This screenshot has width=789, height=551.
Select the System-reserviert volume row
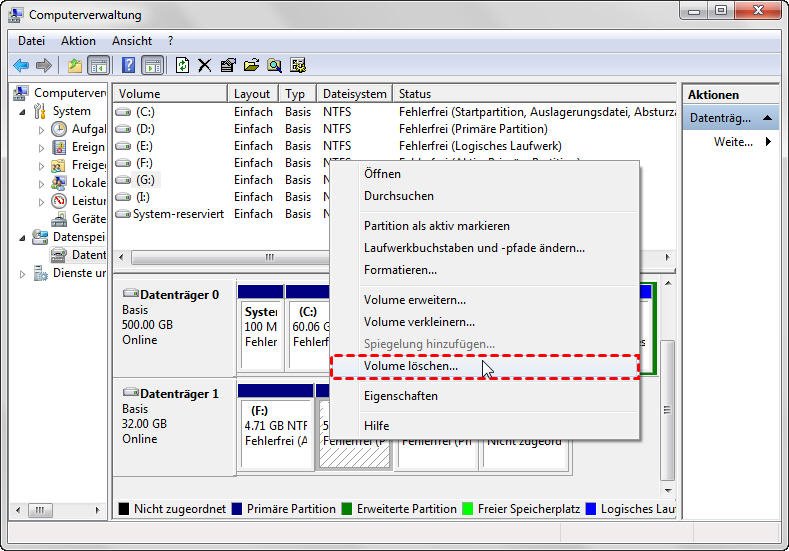click(221, 214)
